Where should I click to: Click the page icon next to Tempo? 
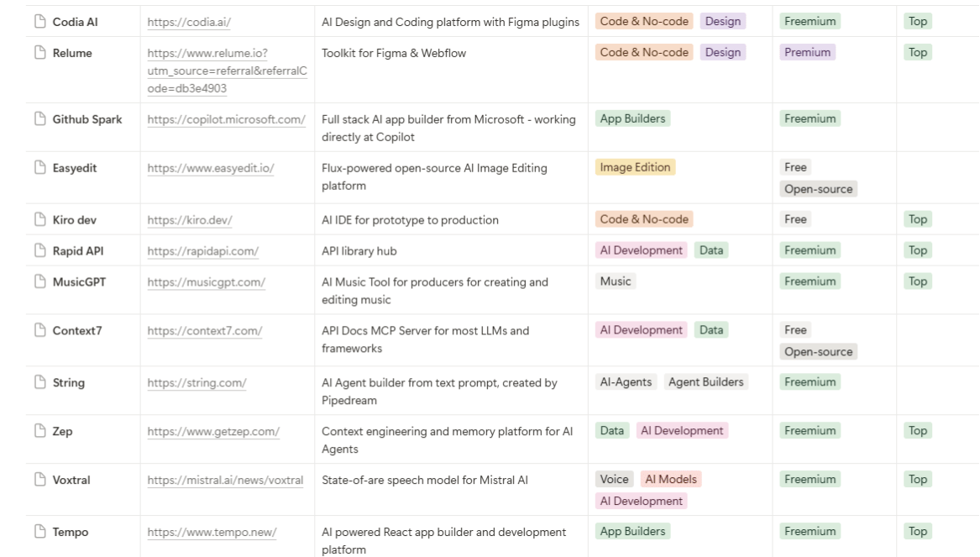[39, 532]
